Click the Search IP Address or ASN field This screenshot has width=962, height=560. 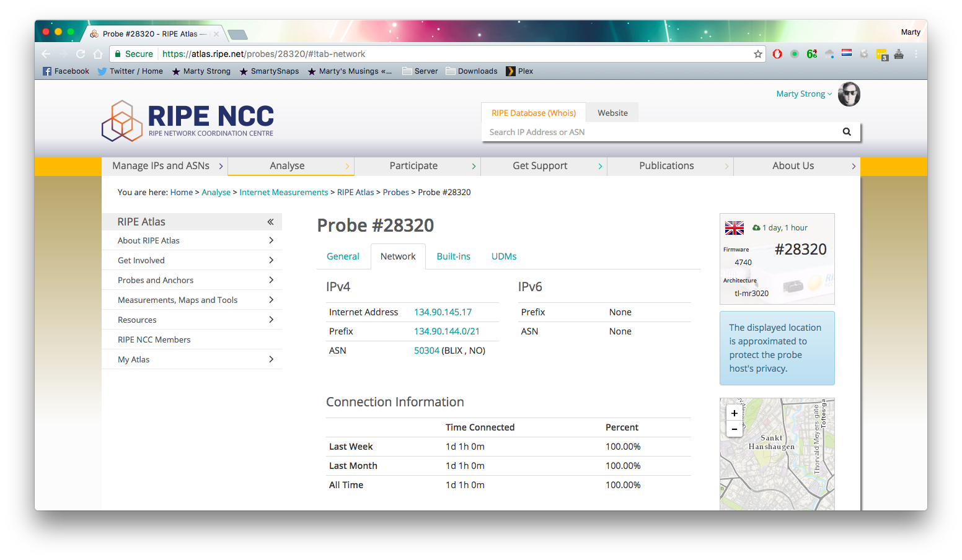point(660,132)
